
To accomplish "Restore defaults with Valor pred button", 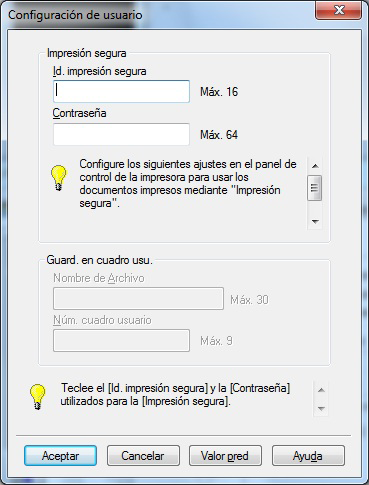I will pyautogui.click(x=225, y=456).
